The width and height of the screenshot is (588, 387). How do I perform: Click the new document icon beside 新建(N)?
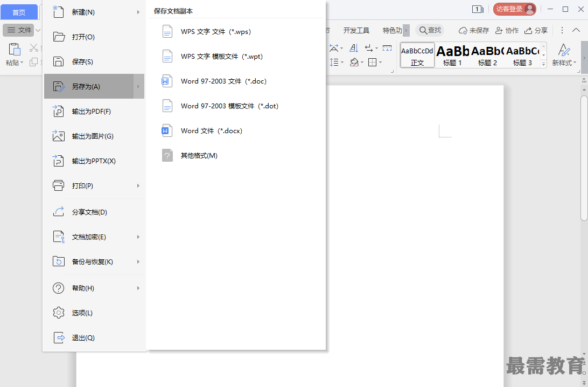[58, 12]
